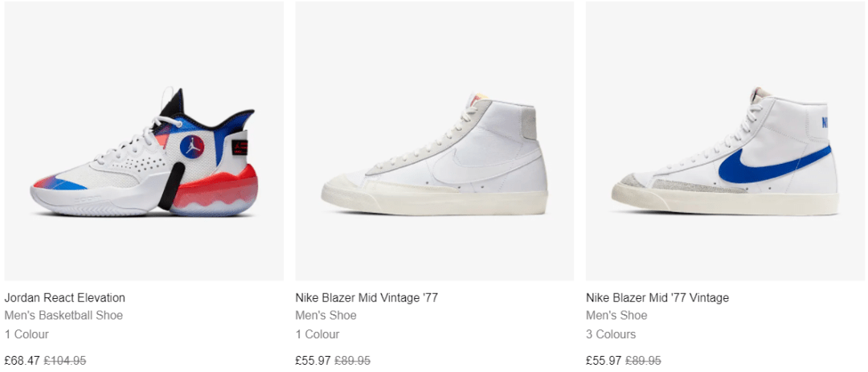Click the £68.47 sale price
This screenshot has width=868, height=372.
click(x=21, y=360)
